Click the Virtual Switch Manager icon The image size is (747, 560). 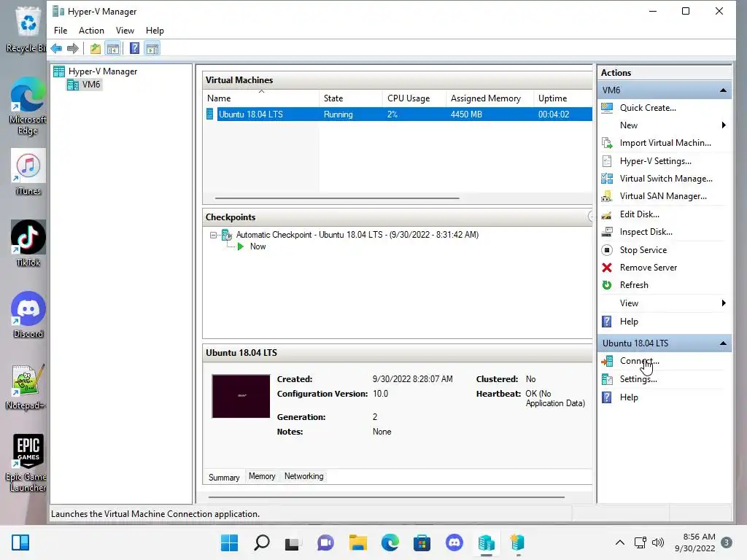[x=607, y=179]
